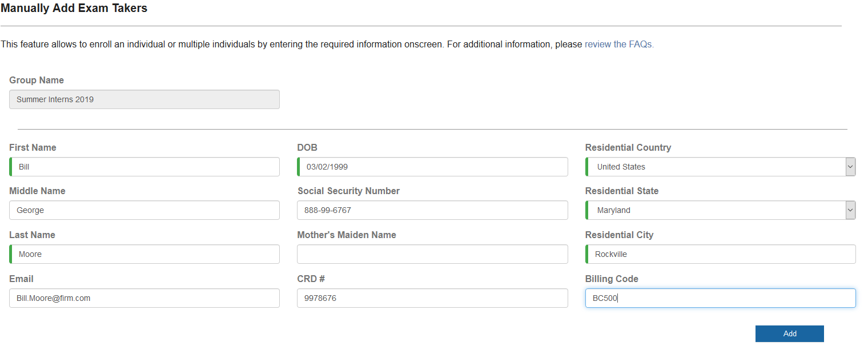Click the empty Mother's Maiden Name field
The height and width of the screenshot is (346, 868).
click(x=432, y=254)
